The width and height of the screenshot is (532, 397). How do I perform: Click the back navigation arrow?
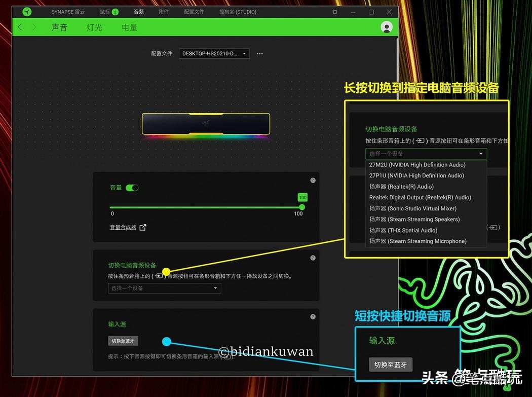(x=19, y=27)
